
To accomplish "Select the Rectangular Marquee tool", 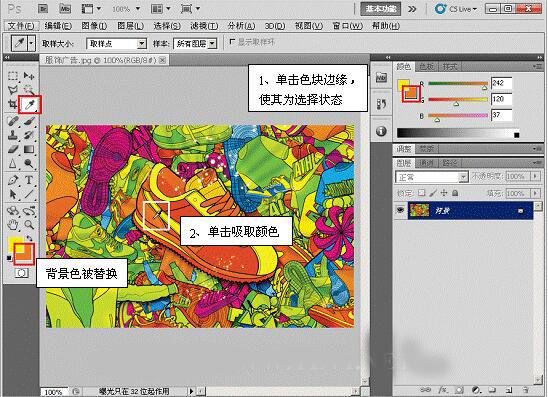I will [13, 75].
